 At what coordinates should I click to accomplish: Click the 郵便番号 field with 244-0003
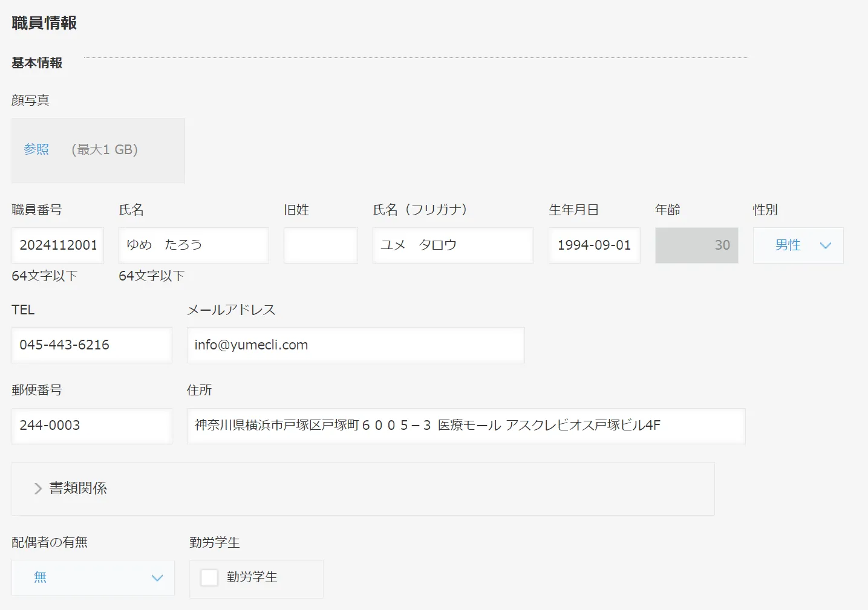point(91,426)
